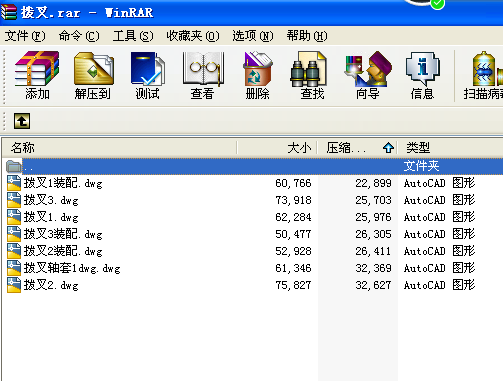503x381 pixels.
Task: Click size value 52,928
Action: pyautogui.click(x=293, y=251)
